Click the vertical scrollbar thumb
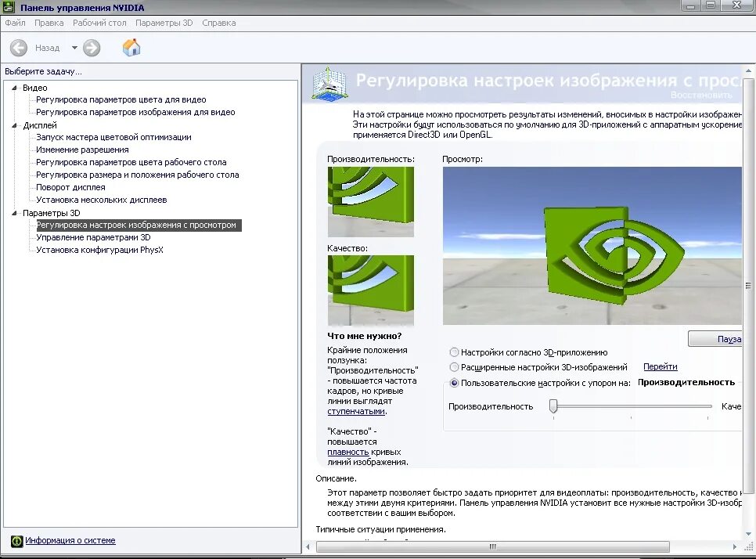The height and width of the screenshot is (559, 756). (748, 286)
